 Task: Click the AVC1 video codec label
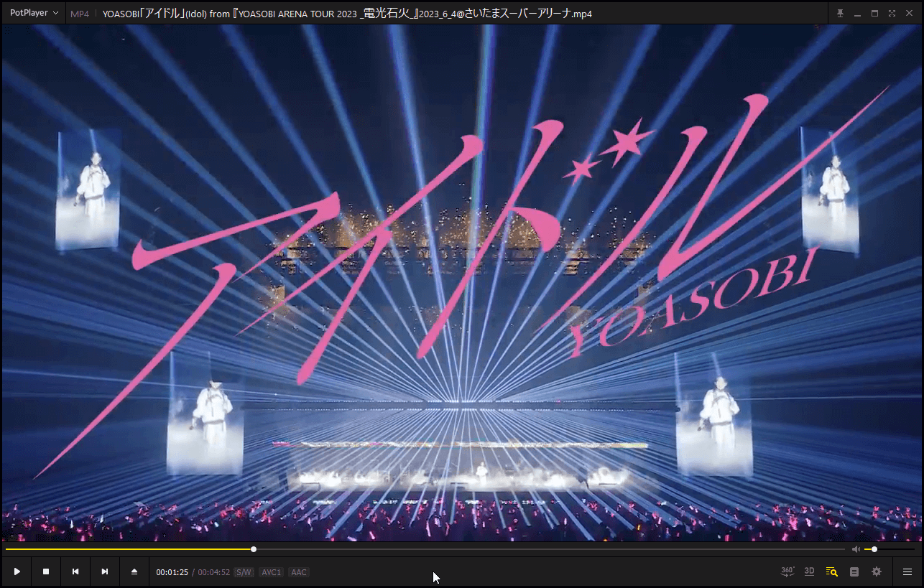271,572
